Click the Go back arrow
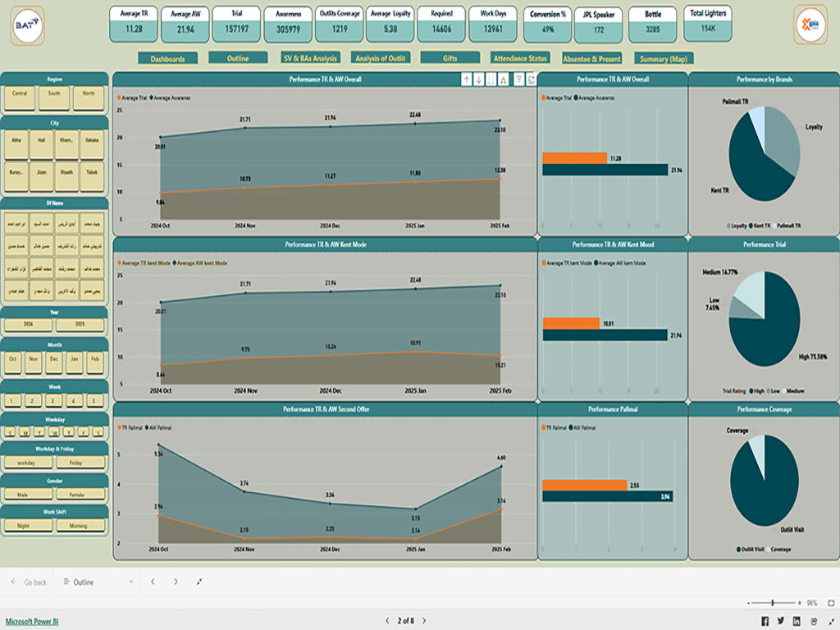Image resolution: width=840 pixels, height=630 pixels. tap(14, 582)
